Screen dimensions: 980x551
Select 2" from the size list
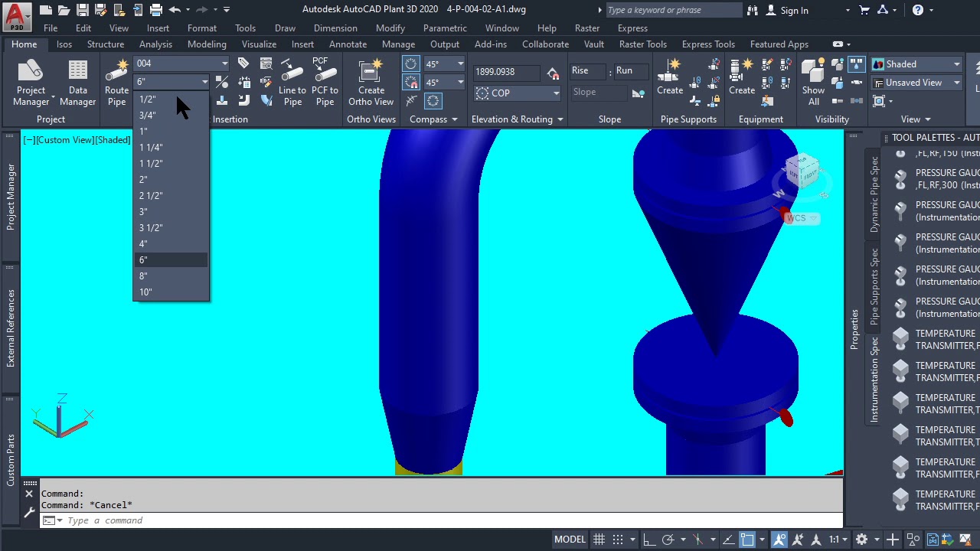[x=170, y=180]
